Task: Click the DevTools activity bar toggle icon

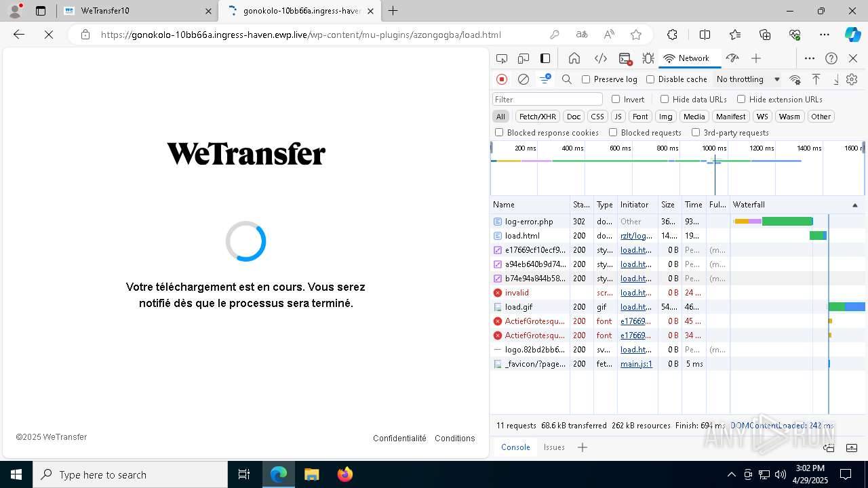Action: [x=545, y=58]
